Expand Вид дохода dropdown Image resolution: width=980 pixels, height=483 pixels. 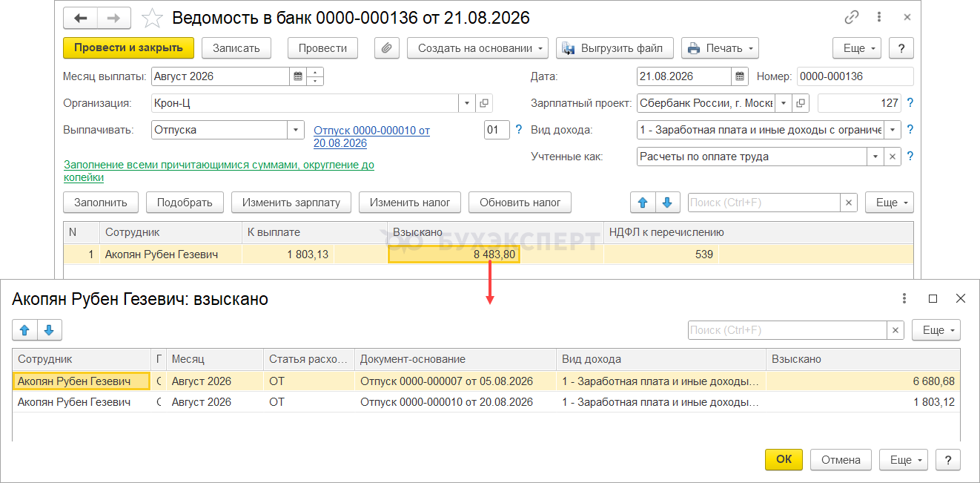point(893,130)
